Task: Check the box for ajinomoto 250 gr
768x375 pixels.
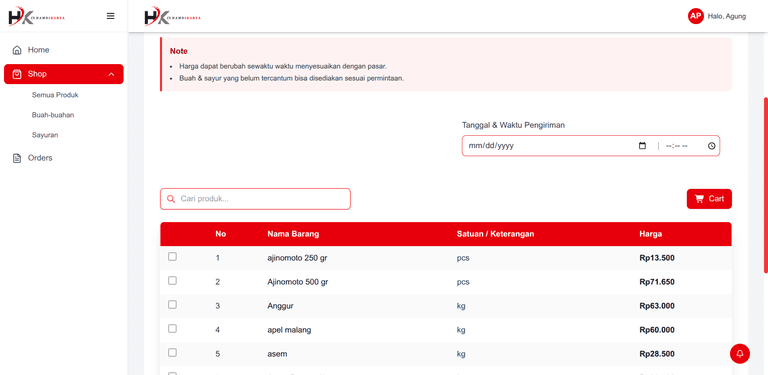Action: click(x=172, y=257)
